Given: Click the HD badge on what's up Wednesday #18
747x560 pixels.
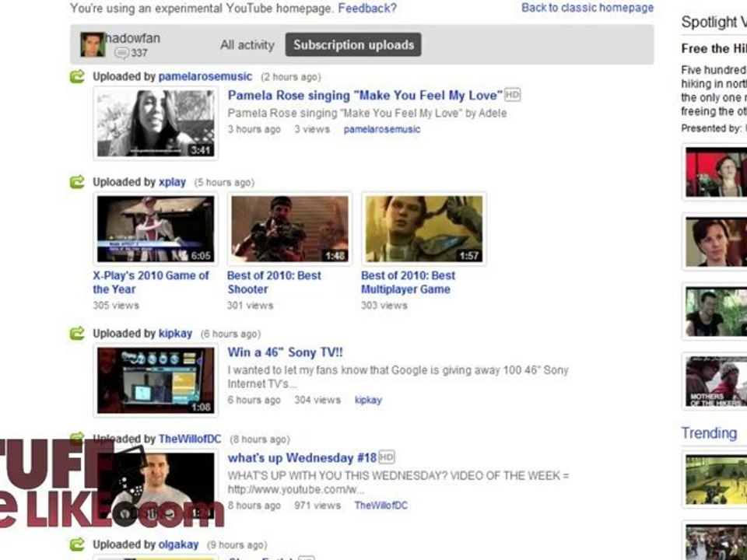Looking at the screenshot, I should click(x=387, y=457).
